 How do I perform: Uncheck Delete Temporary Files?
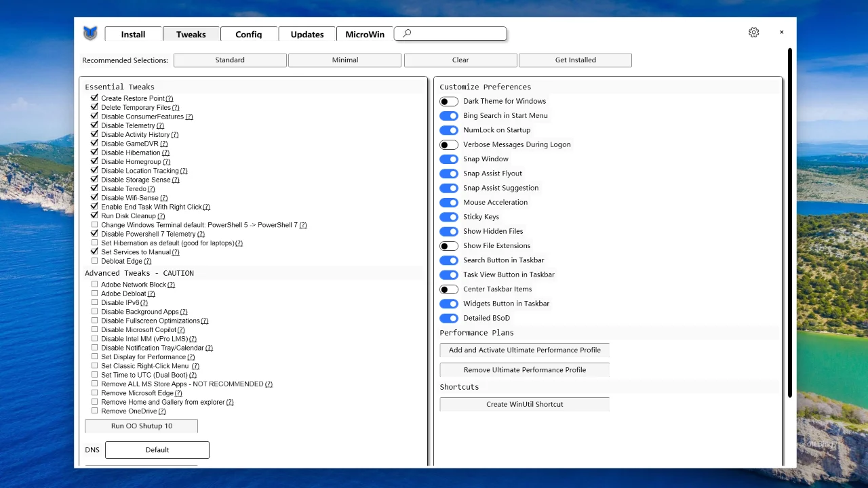click(94, 107)
